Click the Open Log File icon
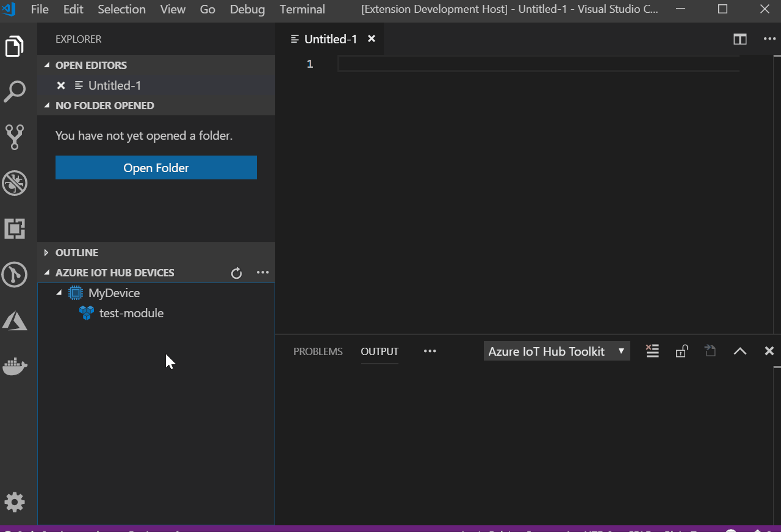Image resolution: width=781 pixels, height=532 pixels. (x=710, y=351)
